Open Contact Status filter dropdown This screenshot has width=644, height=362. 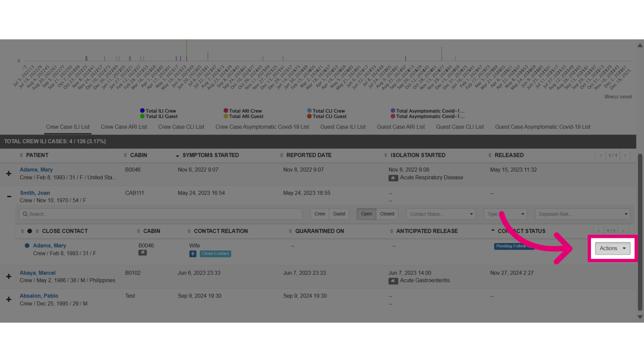[x=441, y=214]
